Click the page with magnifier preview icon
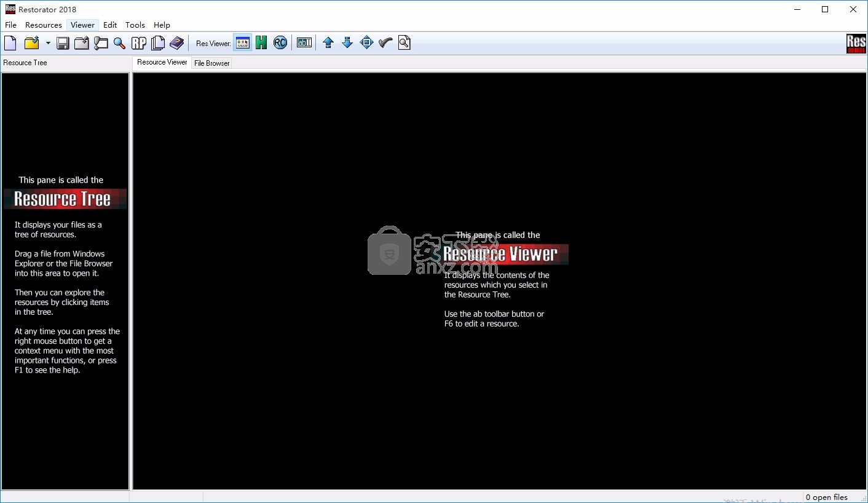This screenshot has height=503, width=868. click(x=404, y=43)
